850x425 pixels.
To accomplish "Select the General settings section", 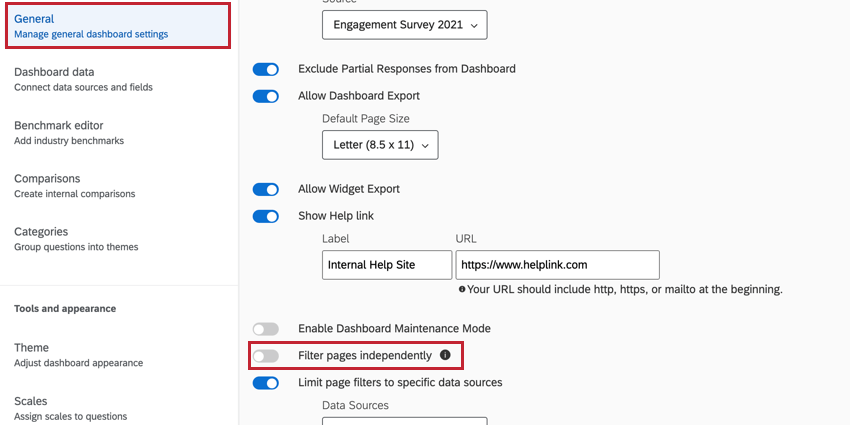I will [x=118, y=26].
